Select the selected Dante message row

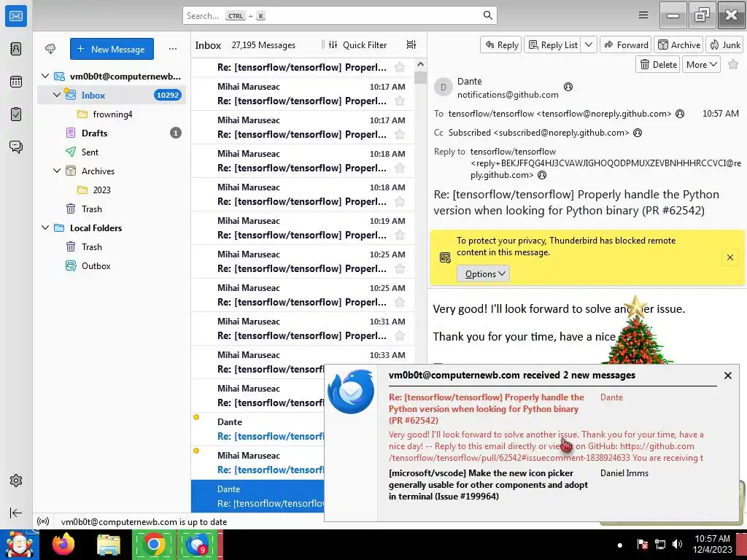click(258, 496)
